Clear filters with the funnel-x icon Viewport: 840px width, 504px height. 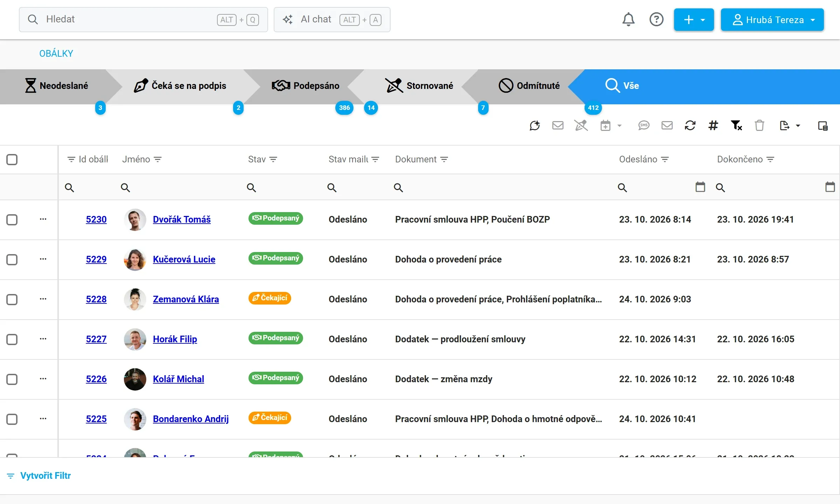click(x=736, y=125)
